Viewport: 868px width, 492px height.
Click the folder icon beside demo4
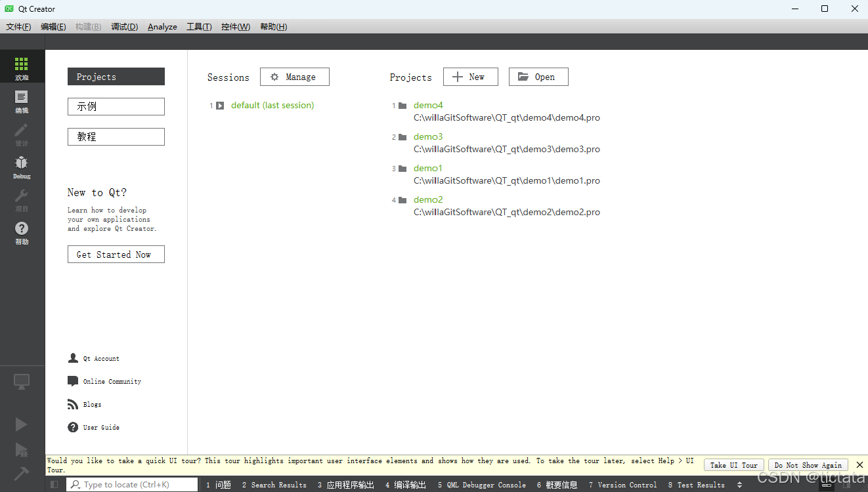tap(402, 106)
